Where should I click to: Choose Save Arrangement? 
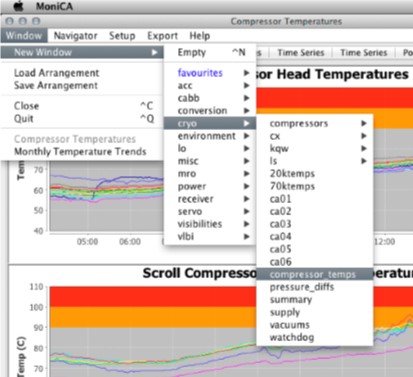pos(56,85)
